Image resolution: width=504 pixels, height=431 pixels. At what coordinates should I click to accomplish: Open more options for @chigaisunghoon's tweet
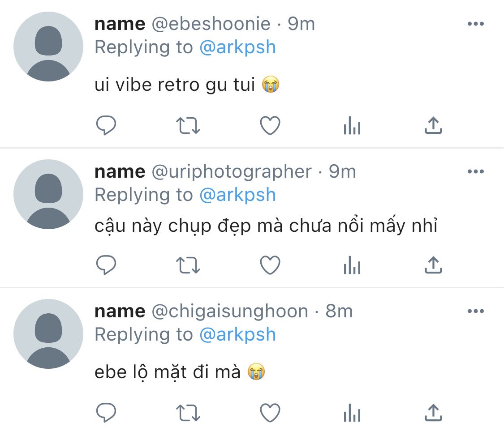pos(476,311)
